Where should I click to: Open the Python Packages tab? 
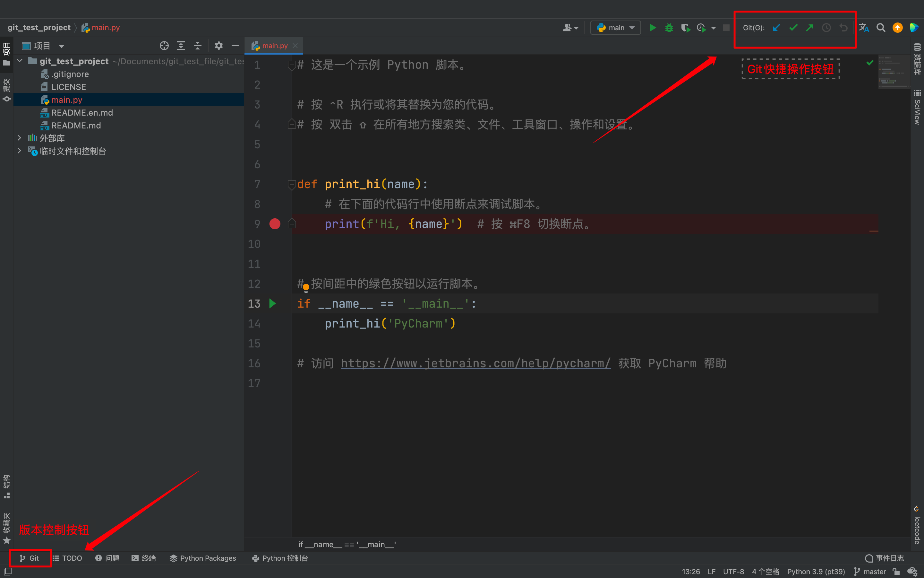pos(203,558)
